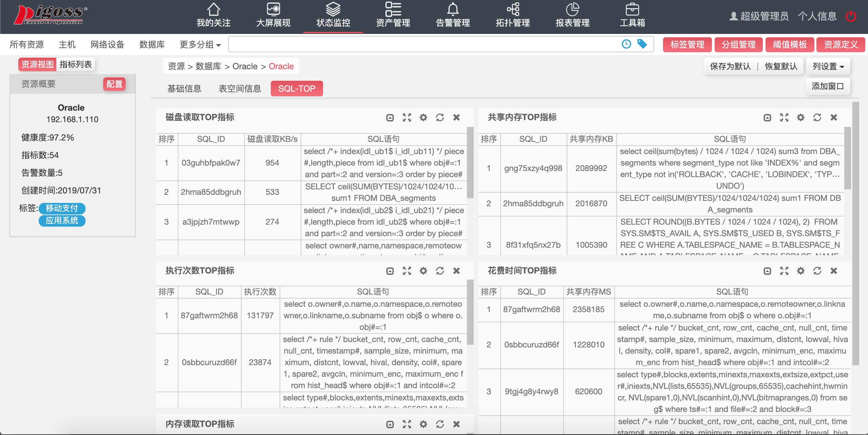Click SQL_ID cell 03guhbfpak0w7
Image resolution: width=868 pixels, height=435 pixels.
pyautogui.click(x=211, y=163)
